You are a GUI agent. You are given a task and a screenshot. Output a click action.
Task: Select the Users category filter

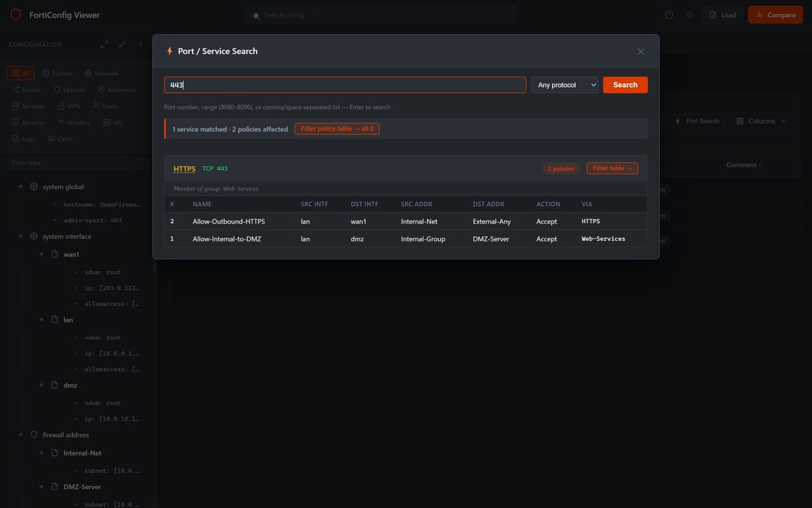pyautogui.click(x=105, y=106)
